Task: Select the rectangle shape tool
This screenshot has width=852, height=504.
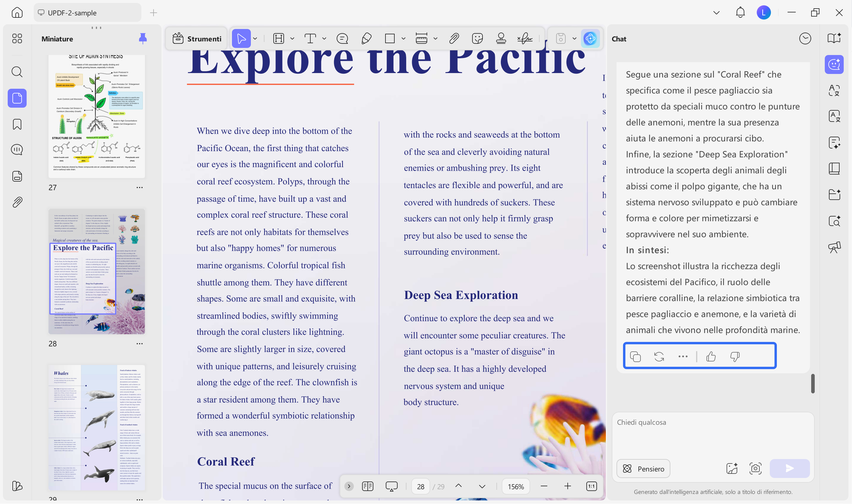Action: (x=390, y=38)
